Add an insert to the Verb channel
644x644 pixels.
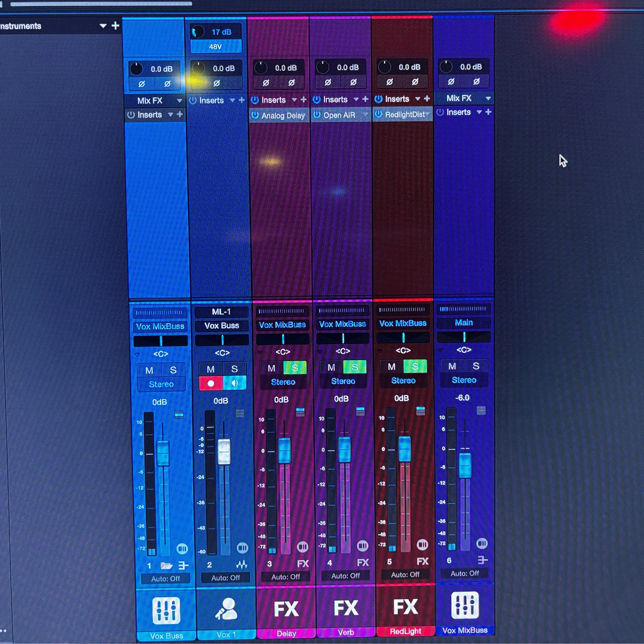tap(365, 99)
